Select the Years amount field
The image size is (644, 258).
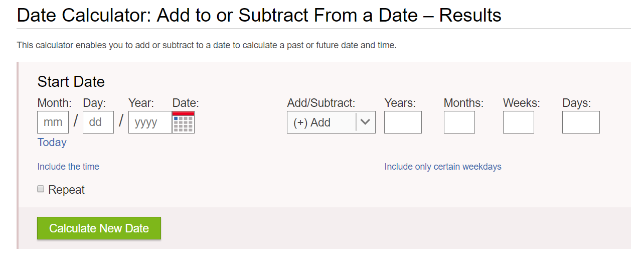coord(403,122)
